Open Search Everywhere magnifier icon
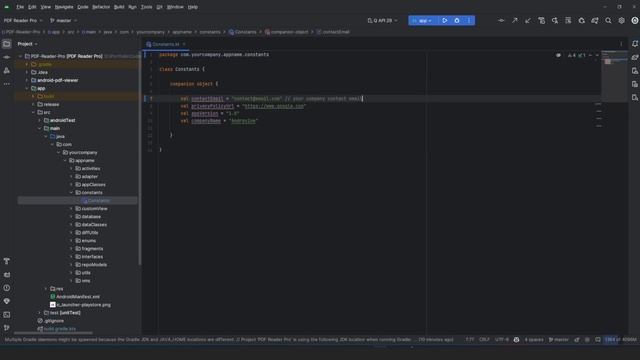640x360 pixels. 608,20
